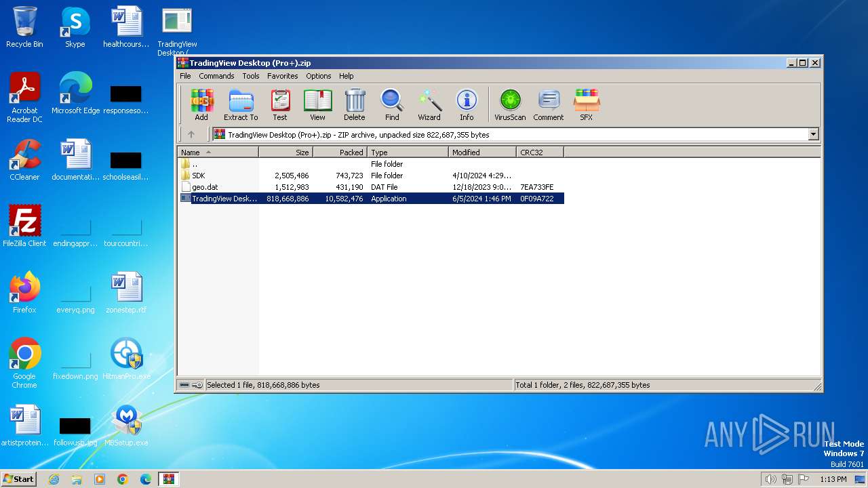Select the geo.dat file row

371,187
